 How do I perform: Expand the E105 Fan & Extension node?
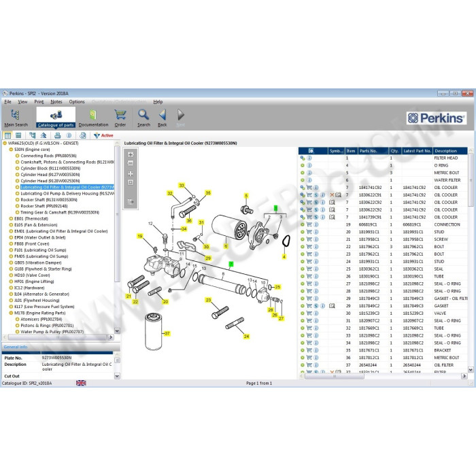pos(11,225)
